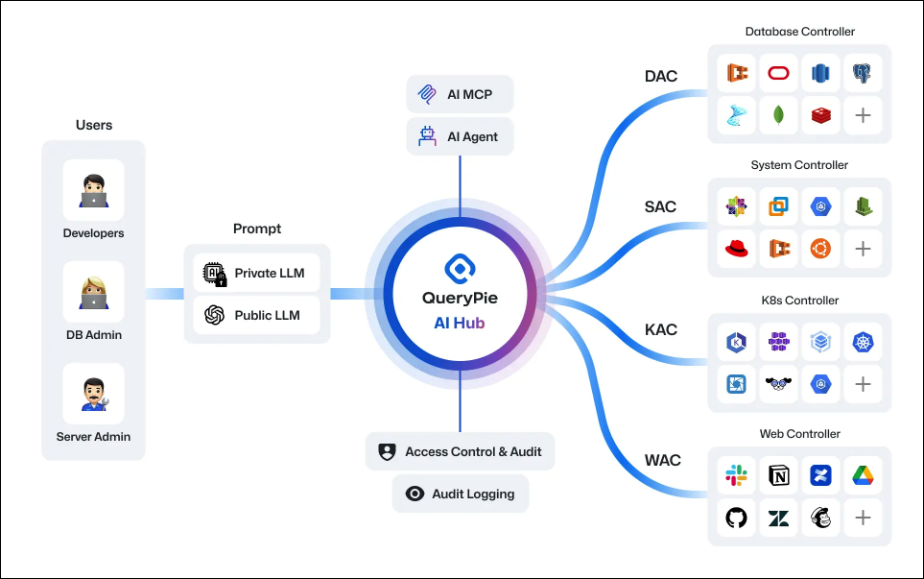
Task: Add another database via Database Controller plus
Action: [863, 115]
